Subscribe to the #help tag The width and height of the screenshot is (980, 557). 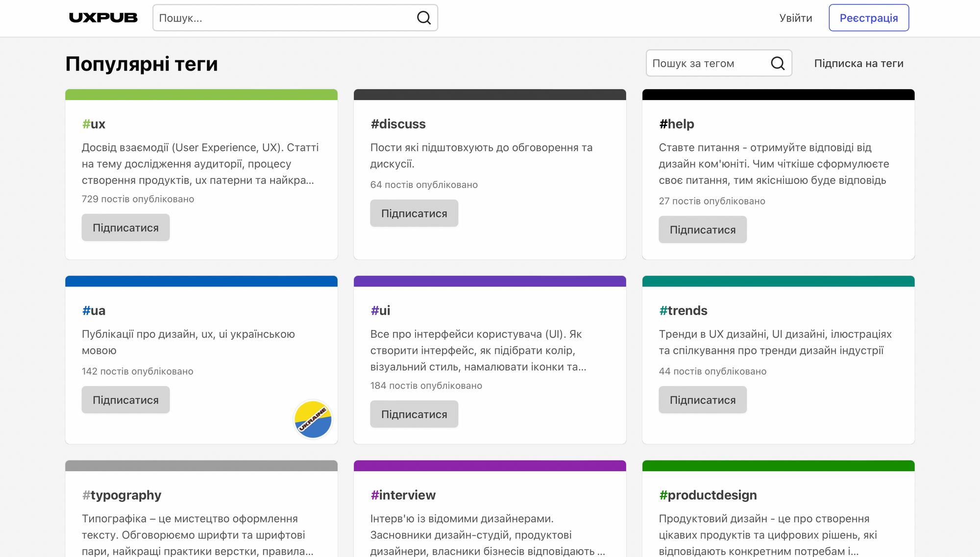pos(702,229)
